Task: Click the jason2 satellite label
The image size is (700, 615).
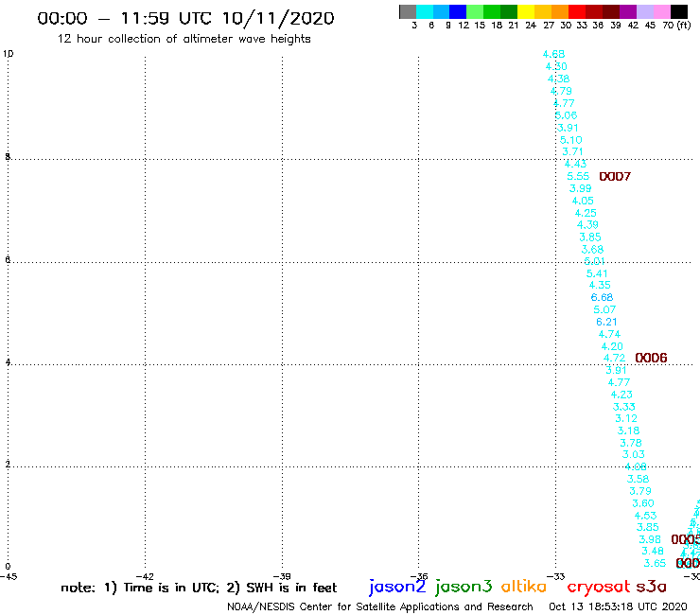Action: point(397,587)
